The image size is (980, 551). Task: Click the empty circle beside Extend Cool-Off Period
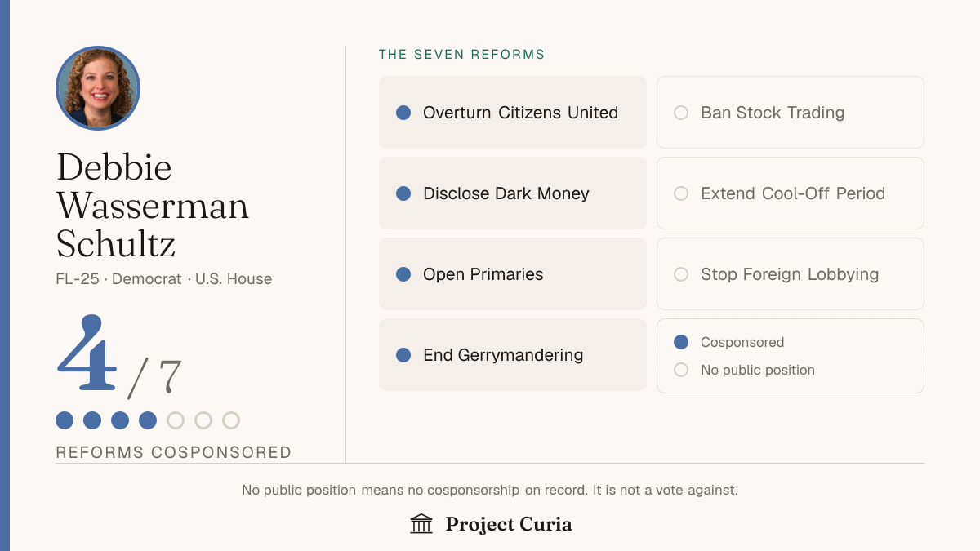point(681,193)
